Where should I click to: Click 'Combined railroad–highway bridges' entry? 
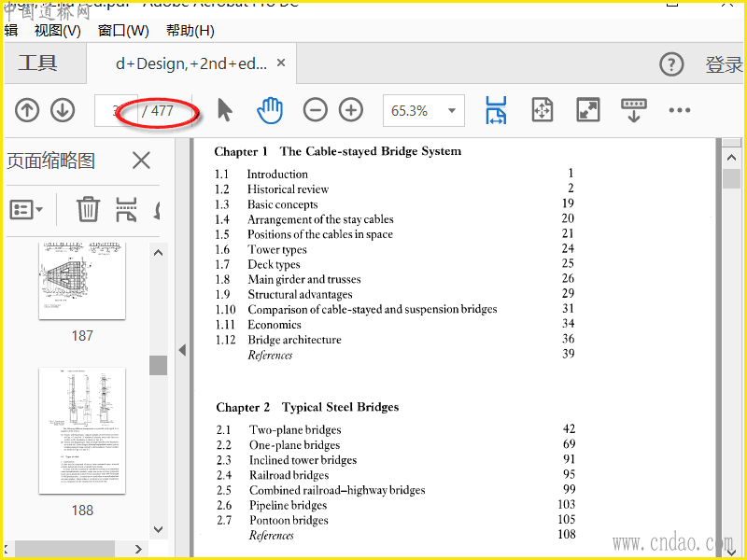[x=337, y=490]
